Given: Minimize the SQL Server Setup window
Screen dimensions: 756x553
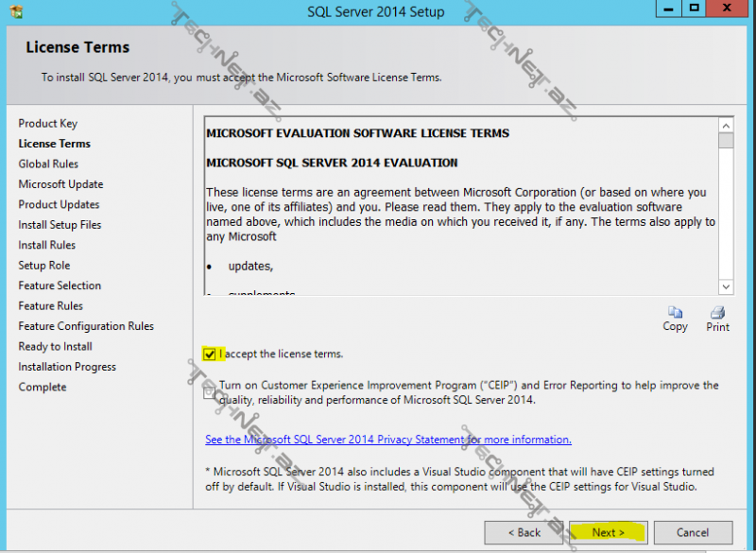Looking at the screenshot, I should click(666, 9).
